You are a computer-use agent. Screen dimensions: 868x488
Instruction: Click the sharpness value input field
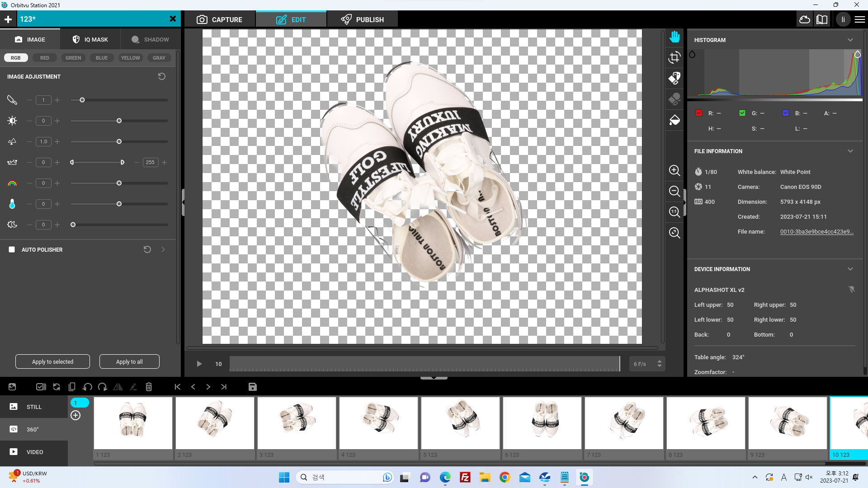[x=43, y=100]
